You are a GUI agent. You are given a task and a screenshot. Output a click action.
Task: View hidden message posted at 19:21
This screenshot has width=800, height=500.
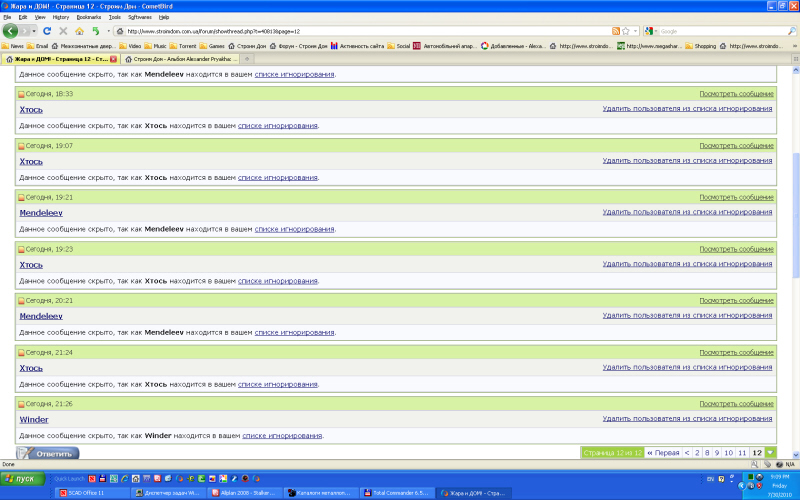736,197
